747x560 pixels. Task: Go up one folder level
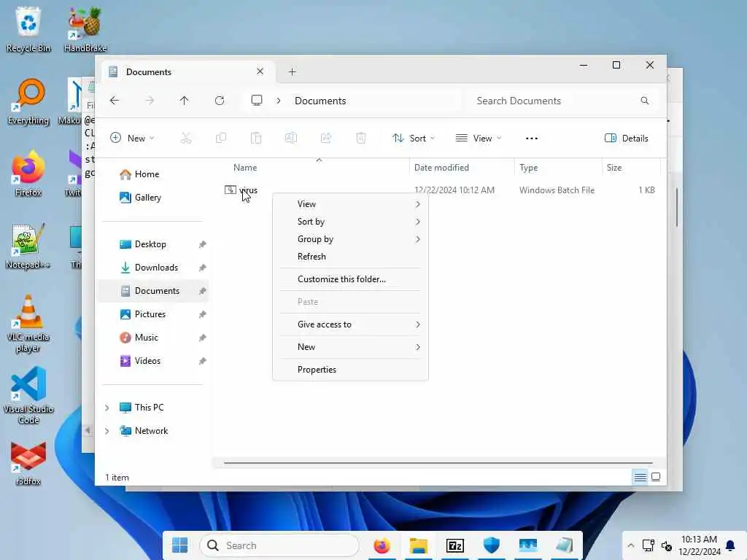[x=185, y=101]
